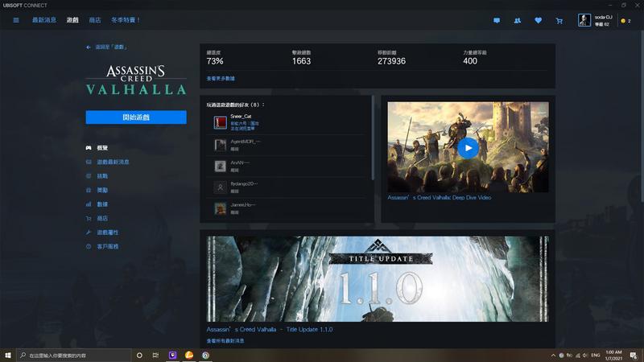Image resolution: width=644 pixels, height=362 pixels.
Task: Open the purple app in taskbar
Action: [172, 355]
